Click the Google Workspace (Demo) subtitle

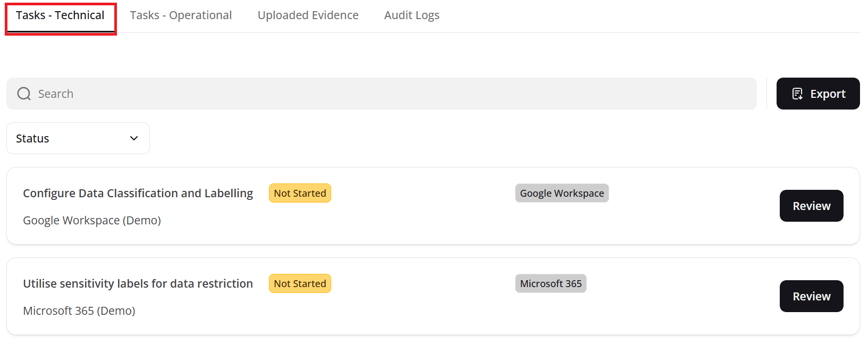92,220
